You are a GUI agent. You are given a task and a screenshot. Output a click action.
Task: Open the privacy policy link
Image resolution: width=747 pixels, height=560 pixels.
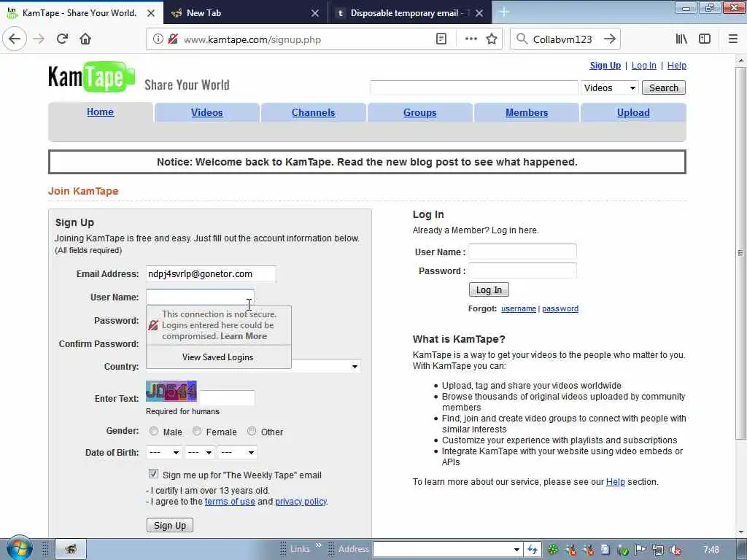[301, 502]
